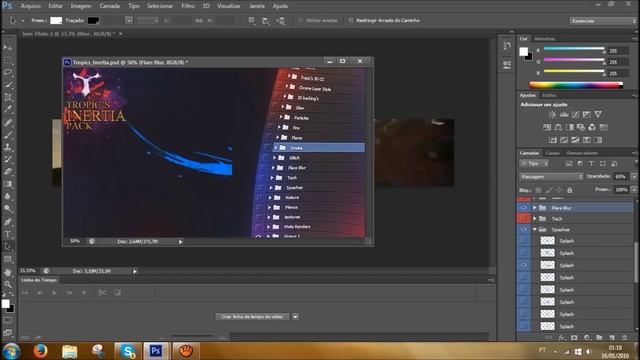Select the Pen tool
Viewport: 640px width, 360px height.
pos(8,222)
